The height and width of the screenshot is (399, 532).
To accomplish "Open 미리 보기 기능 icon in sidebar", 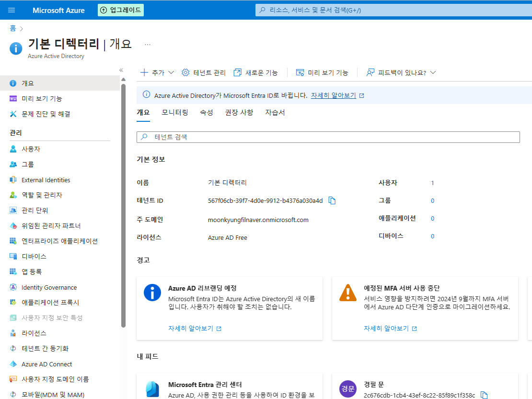I will (x=13, y=98).
